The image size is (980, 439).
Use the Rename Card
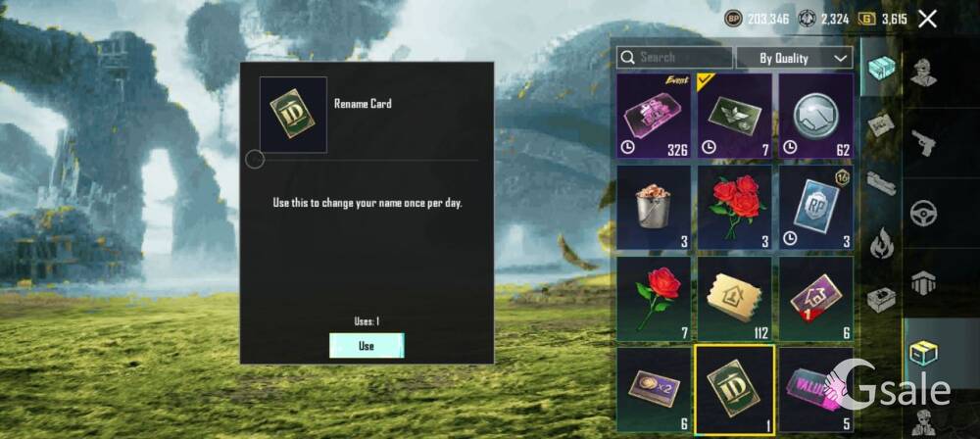tap(367, 346)
